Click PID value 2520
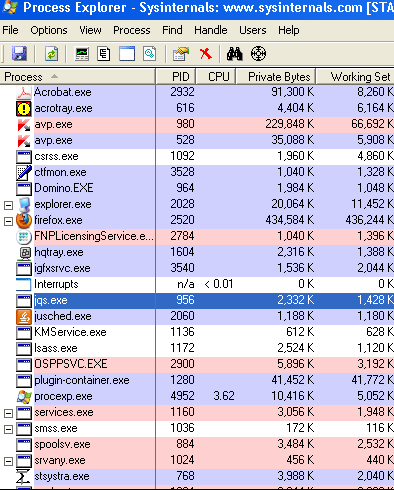394x490 pixels. 182,220
